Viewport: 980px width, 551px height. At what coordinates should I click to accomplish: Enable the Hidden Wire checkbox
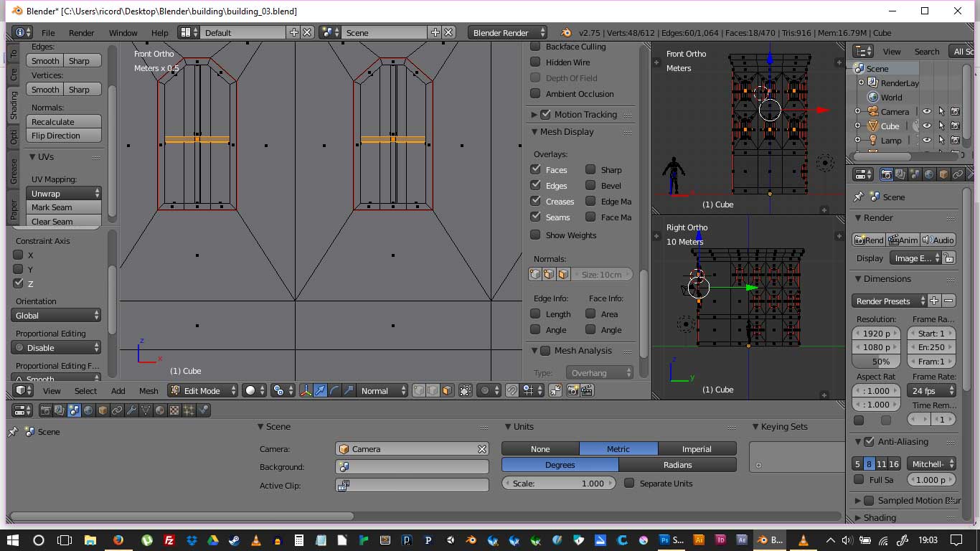pyautogui.click(x=535, y=62)
